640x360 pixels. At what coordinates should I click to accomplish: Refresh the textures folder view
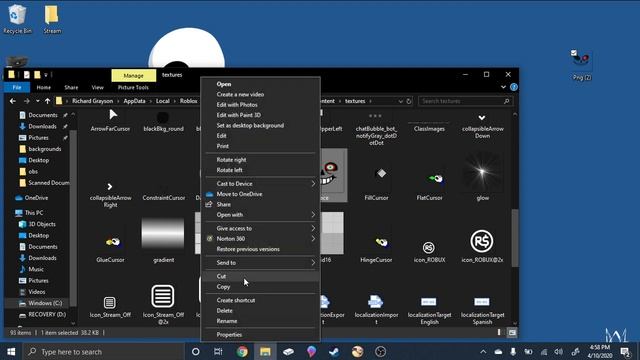tap(409, 101)
